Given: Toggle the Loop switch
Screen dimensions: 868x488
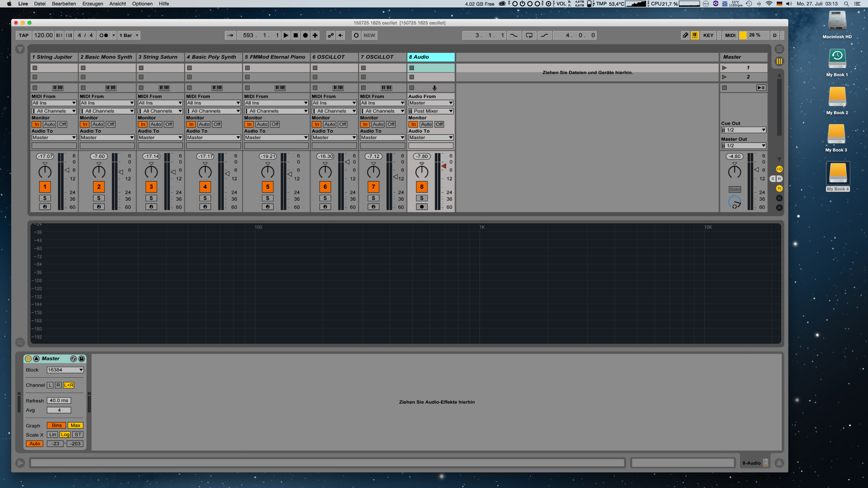Looking at the screenshot, I should point(529,35).
